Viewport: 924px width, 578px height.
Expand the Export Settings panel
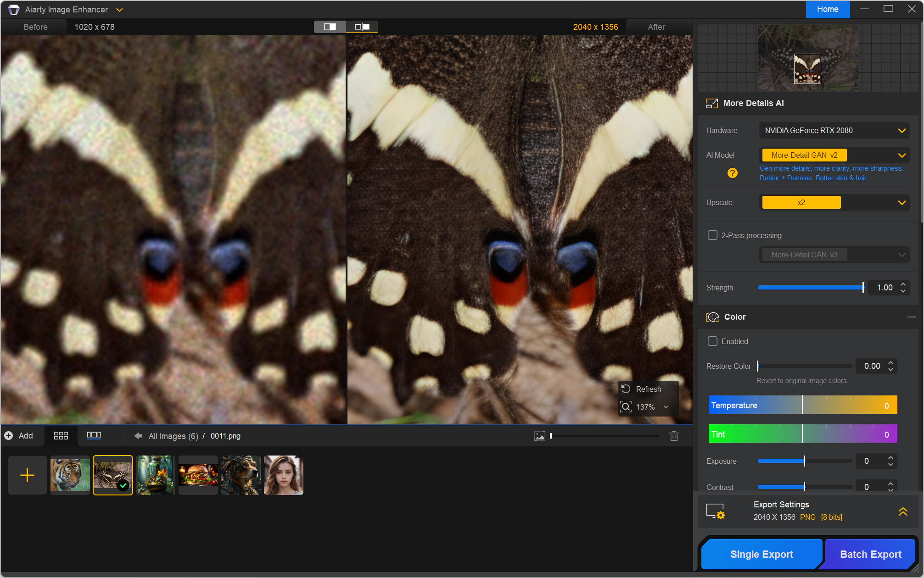coord(903,511)
